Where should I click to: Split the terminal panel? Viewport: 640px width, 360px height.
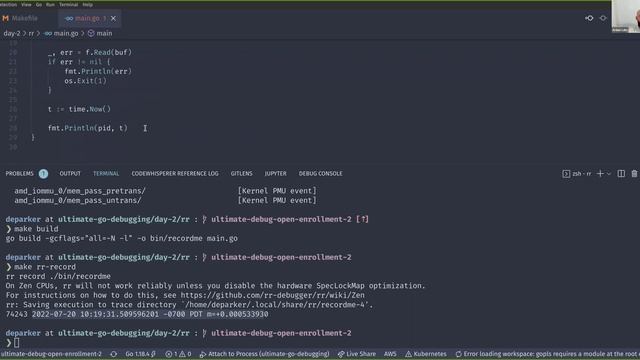pyautogui.click(x=621, y=173)
